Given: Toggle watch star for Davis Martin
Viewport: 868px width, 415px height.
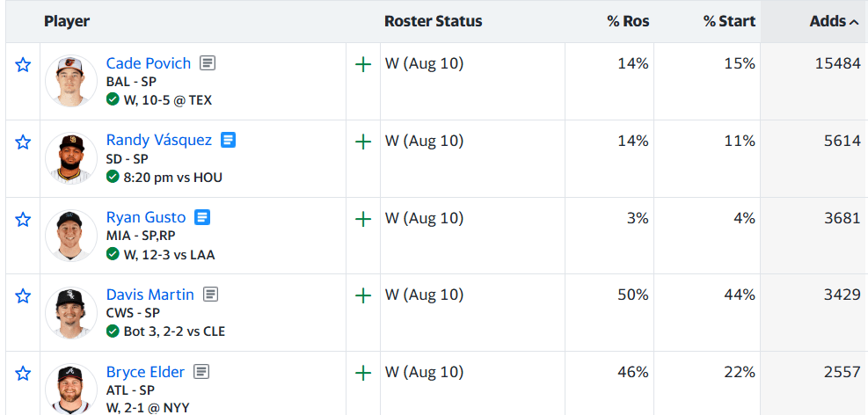Looking at the screenshot, I should [x=23, y=296].
